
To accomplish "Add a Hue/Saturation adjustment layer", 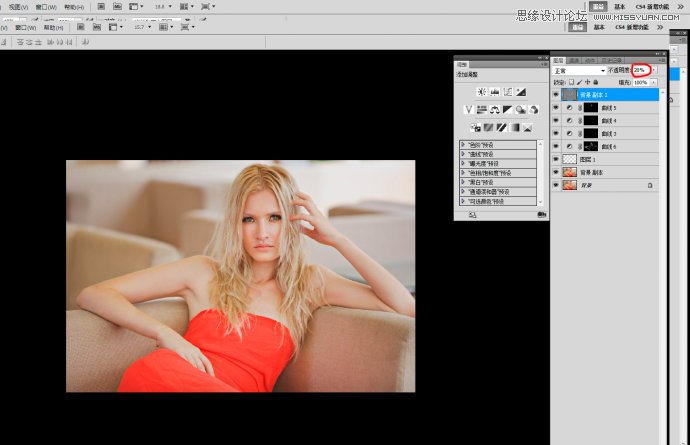I will [482, 110].
